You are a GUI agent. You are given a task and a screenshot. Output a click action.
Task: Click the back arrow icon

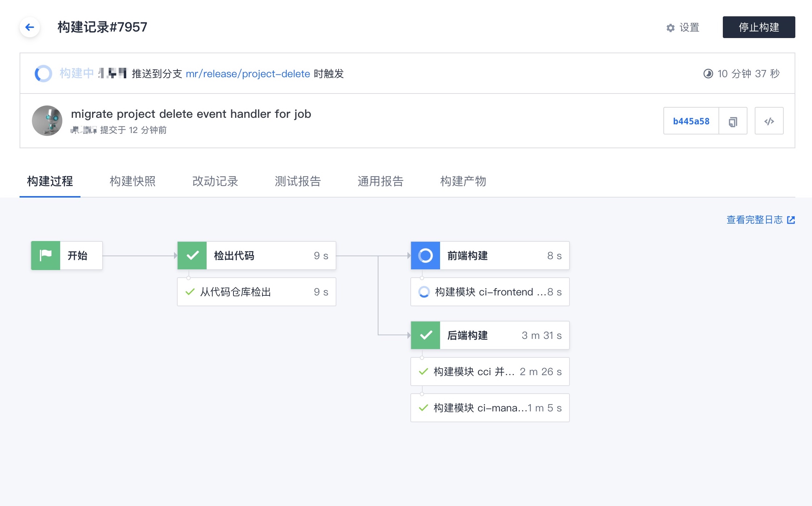30,27
